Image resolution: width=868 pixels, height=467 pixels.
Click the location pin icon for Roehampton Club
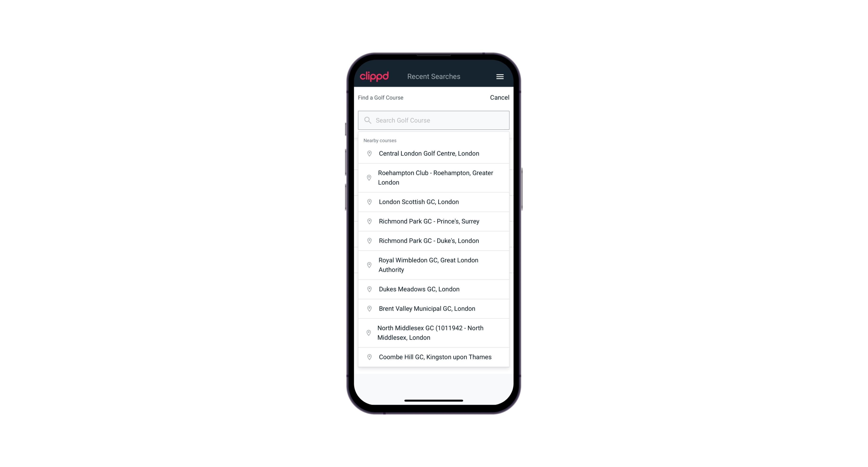click(x=368, y=178)
